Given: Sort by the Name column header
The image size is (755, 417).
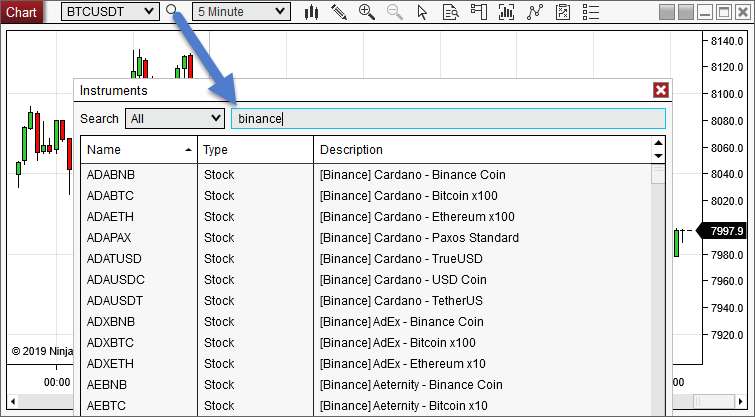Looking at the screenshot, I should pyautogui.click(x=139, y=150).
